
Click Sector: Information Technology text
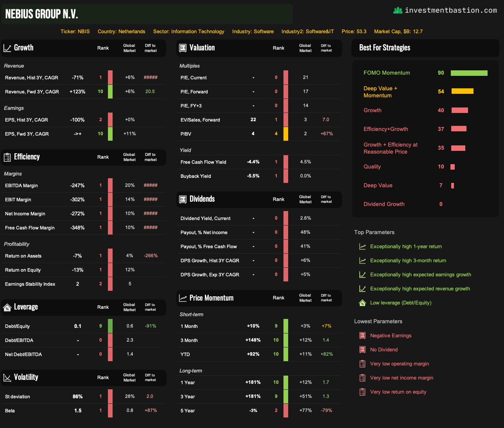click(x=189, y=32)
